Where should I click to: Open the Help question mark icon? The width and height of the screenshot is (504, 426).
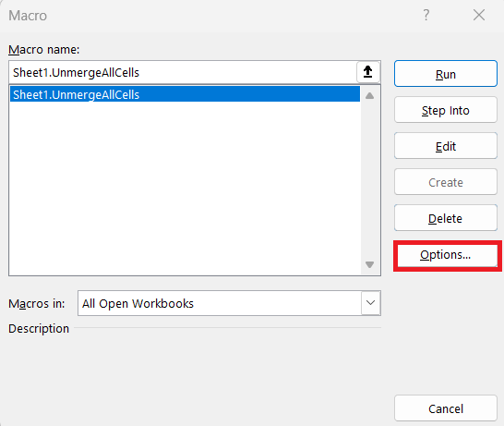(x=426, y=15)
